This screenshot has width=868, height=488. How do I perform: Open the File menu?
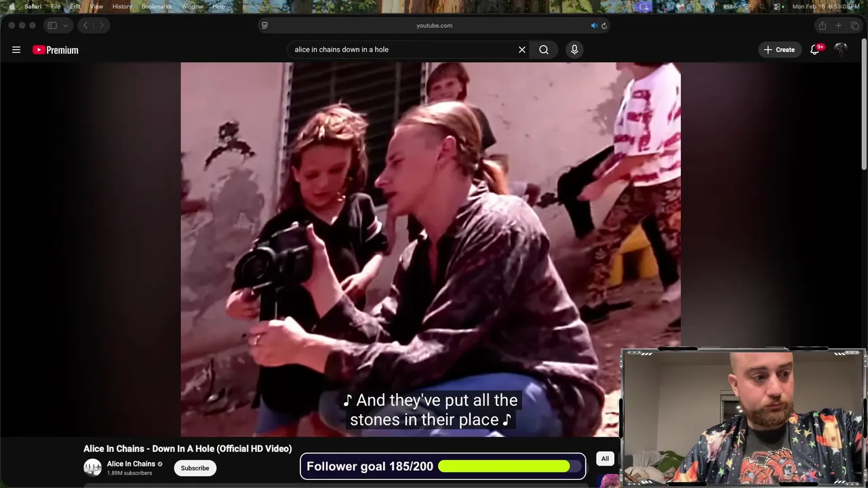pos(56,6)
